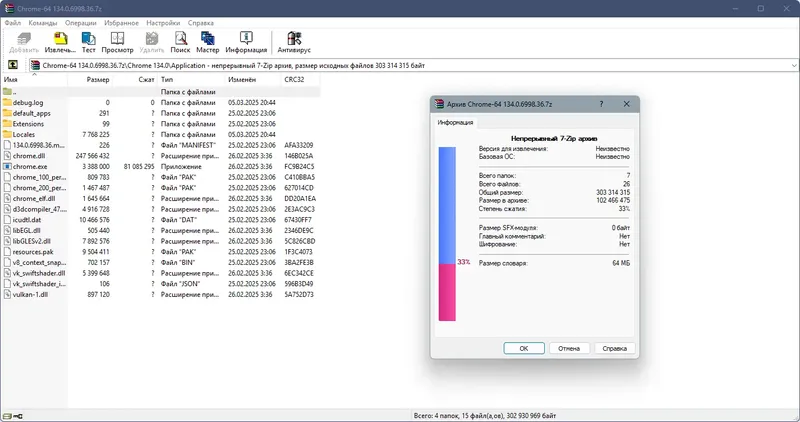This screenshot has width=800, height=422.
Task: Run the Антивирус scan tool
Action: 294,42
